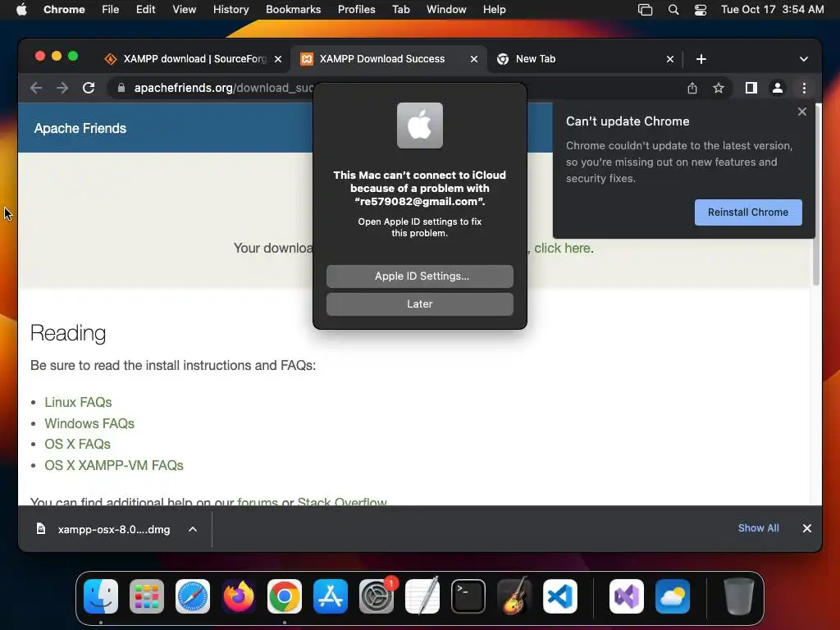Click Show All downloads
Image resolution: width=840 pixels, height=630 pixels.
pos(759,528)
